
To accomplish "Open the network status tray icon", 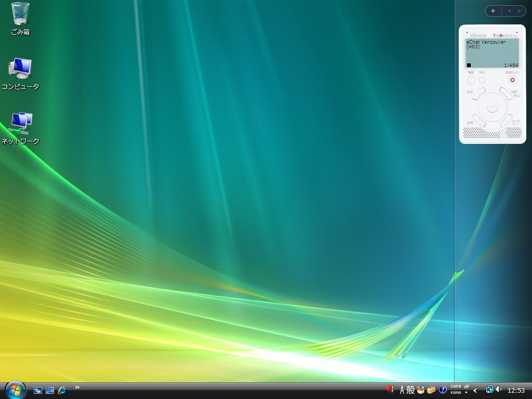I will (x=489, y=390).
